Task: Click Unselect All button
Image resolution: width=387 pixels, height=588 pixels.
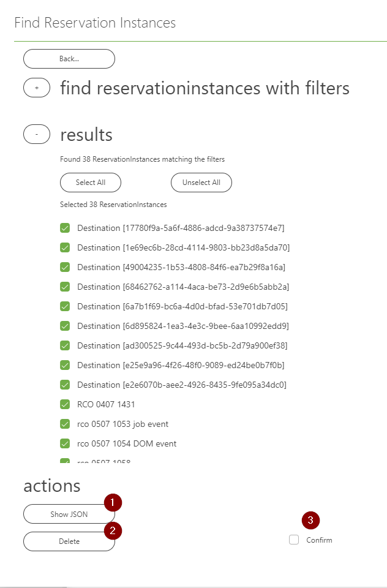Action: [x=201, y=183]
